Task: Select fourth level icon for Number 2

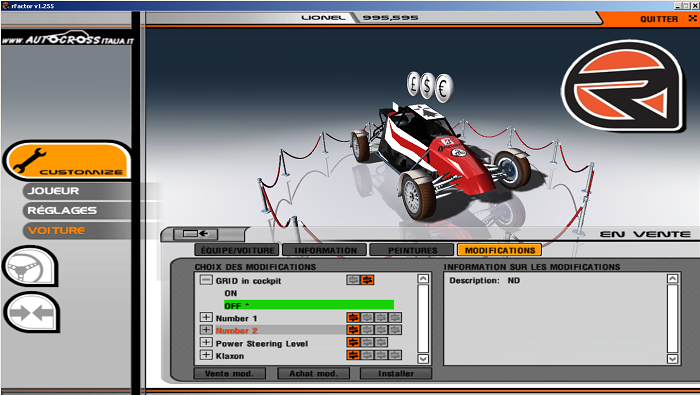Action: pyautogui.click(x=395, y=330)
